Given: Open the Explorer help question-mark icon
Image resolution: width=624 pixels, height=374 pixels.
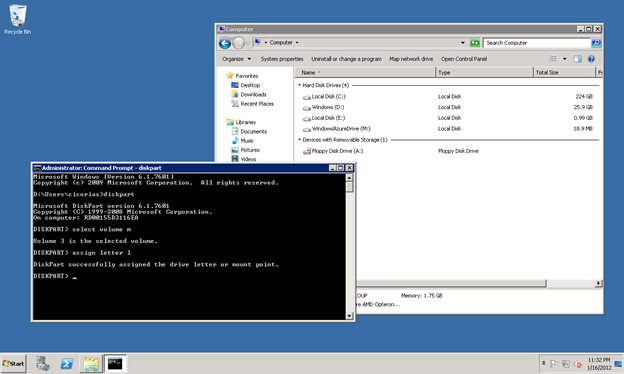Looking at the screenshot, I should pyautogui.click(x=591, y=59).
